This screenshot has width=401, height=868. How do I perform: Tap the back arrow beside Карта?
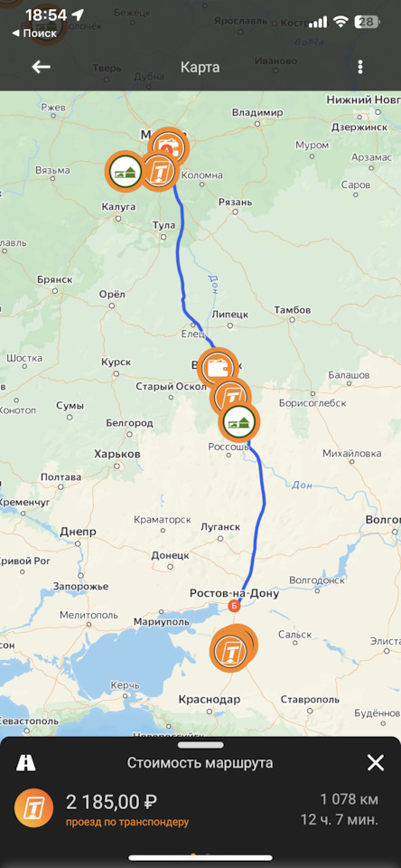tap(41, 67)
